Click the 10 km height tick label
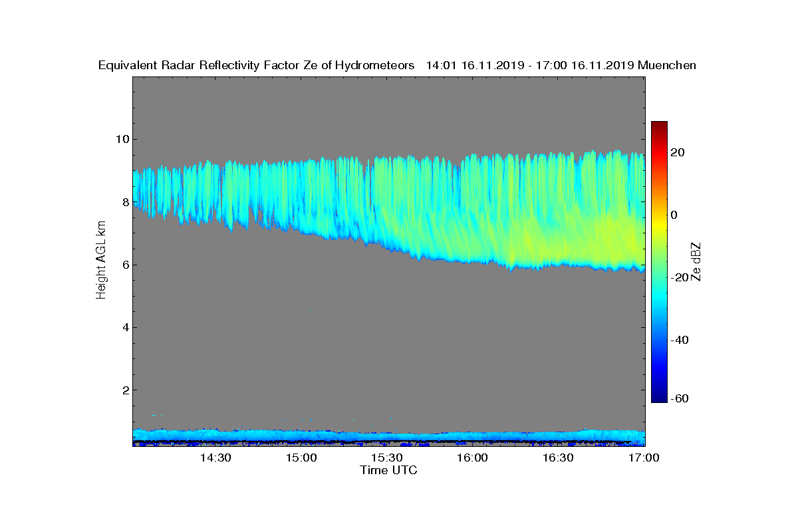Viewport: 798px width, 532px height. click(122, 139)
